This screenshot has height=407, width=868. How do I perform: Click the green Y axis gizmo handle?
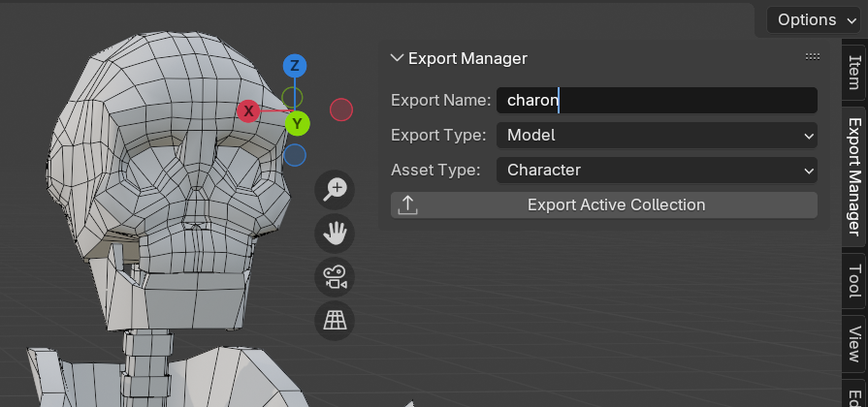coord(297,123)
